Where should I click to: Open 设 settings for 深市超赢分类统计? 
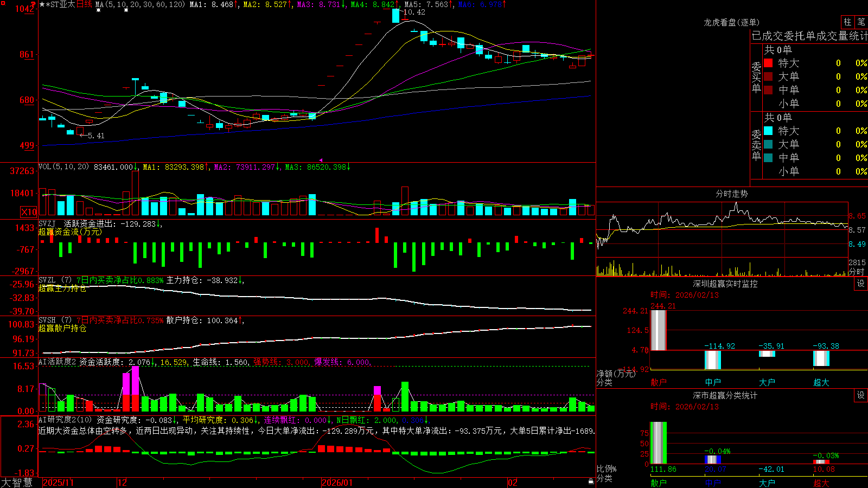[x=861, y=395]
